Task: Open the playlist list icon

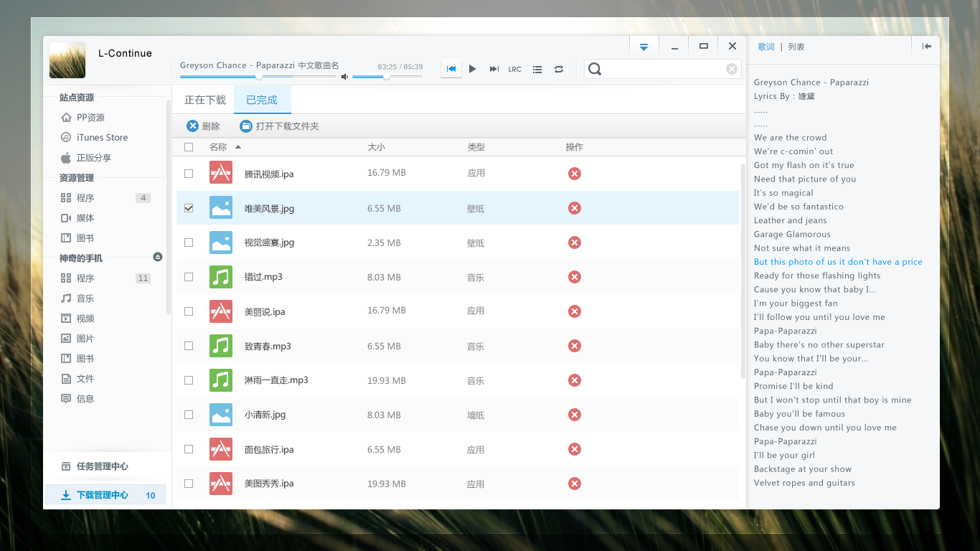Action: click(x=537, y=70)
